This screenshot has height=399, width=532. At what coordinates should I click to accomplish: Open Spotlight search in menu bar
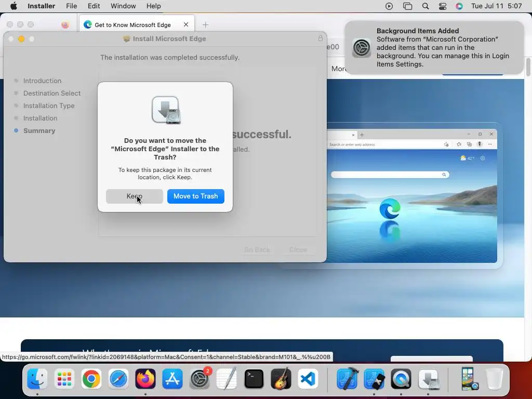(x=425, y=6)
